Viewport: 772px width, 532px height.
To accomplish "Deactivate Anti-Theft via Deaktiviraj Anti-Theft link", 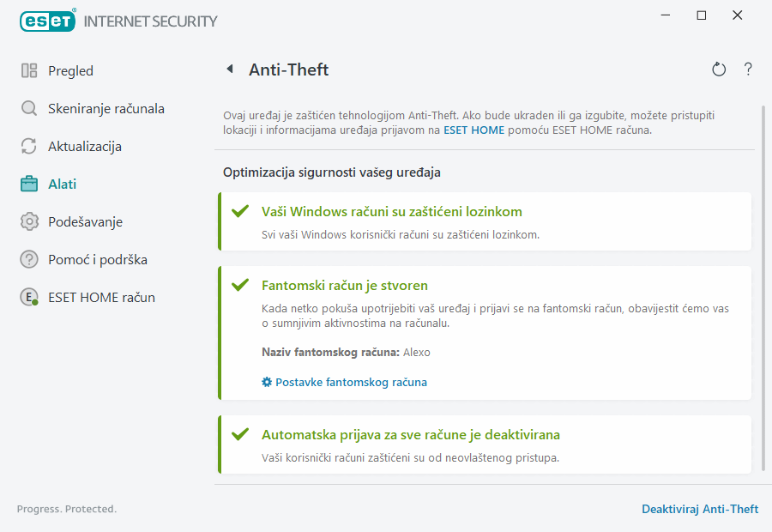I will (699, 509).
